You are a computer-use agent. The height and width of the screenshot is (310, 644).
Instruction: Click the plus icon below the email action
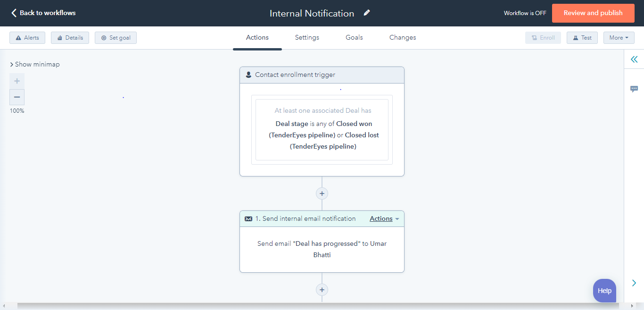point(322,289)
